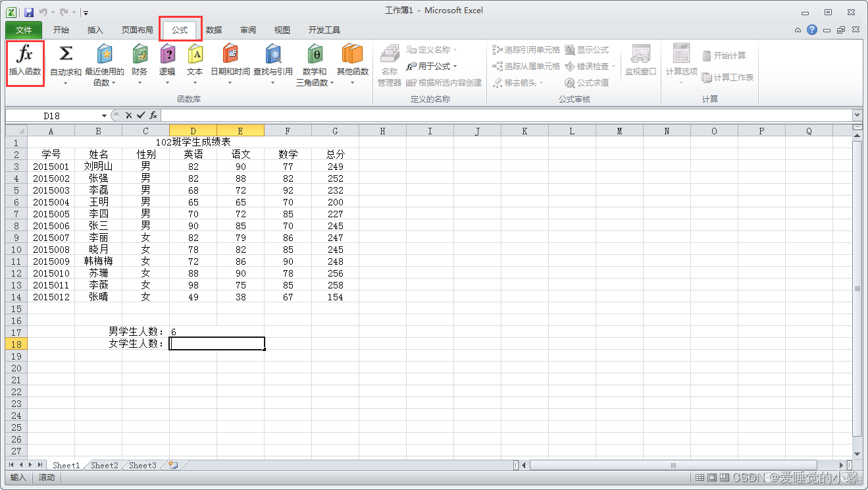Open the Text (文本) functions icon
868x490 pixels.
click(x=195, y=54)
